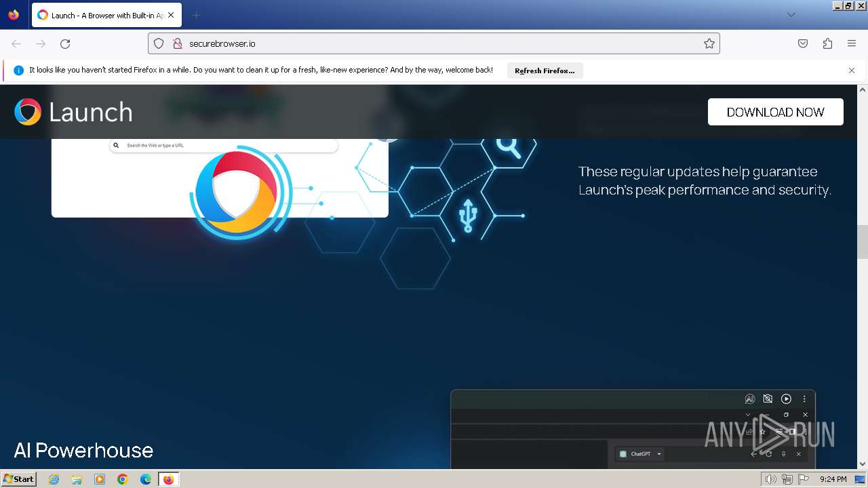Click the Launch logo icon
Screen dimensions: 868x488
[28, 112]
